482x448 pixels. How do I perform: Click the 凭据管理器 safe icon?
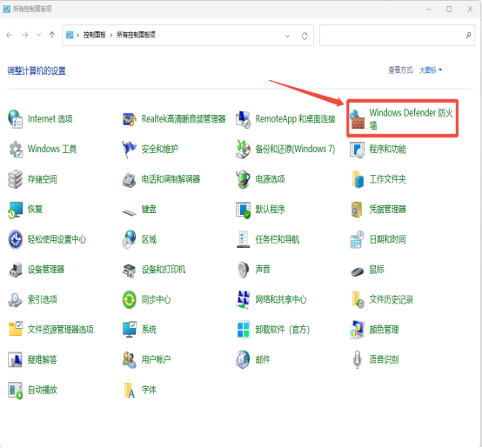(x=357, y=210)
